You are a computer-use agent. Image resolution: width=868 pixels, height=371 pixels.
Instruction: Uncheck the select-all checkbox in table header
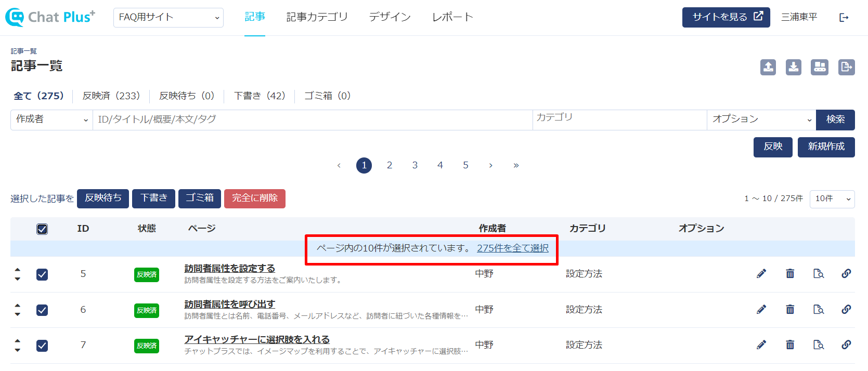[42, 229]
